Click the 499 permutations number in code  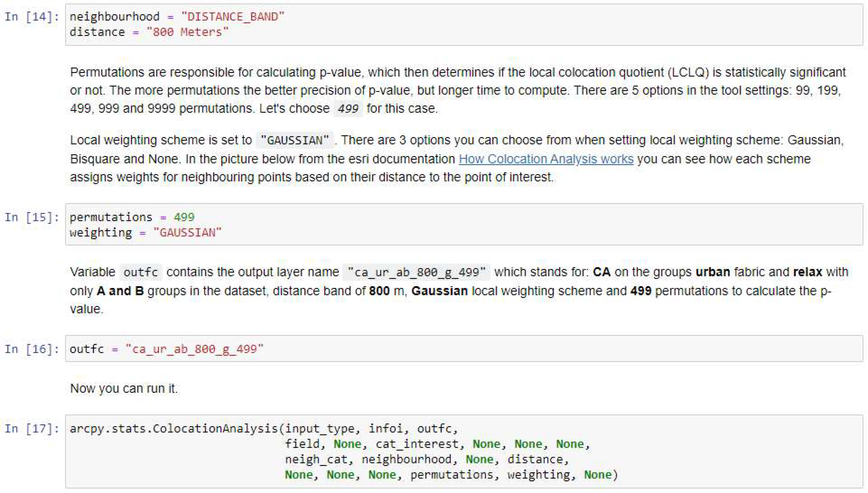[184, 217]
